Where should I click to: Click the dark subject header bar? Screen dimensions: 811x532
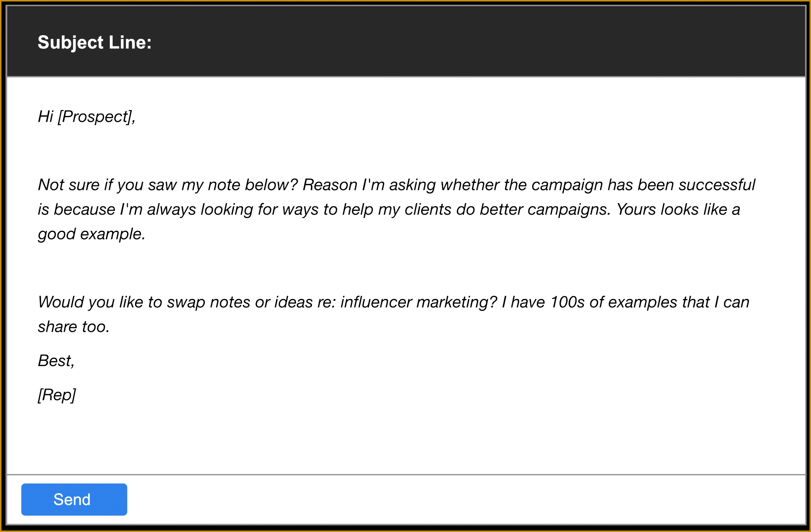coord(441,41)
